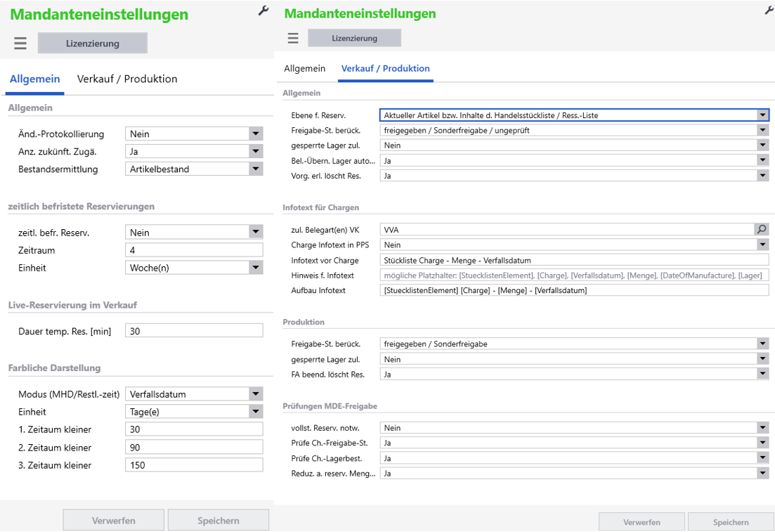
Task: Open the Vorg. erl. löscht Res. dropdown
Action: pos(762,176)
